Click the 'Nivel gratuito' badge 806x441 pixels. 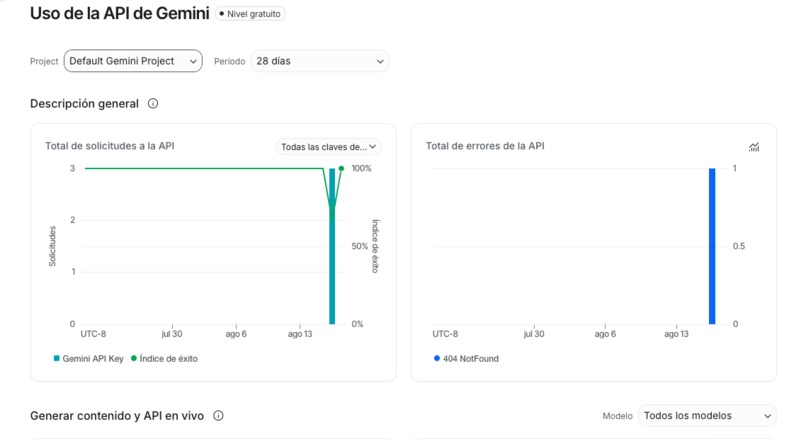250,14
